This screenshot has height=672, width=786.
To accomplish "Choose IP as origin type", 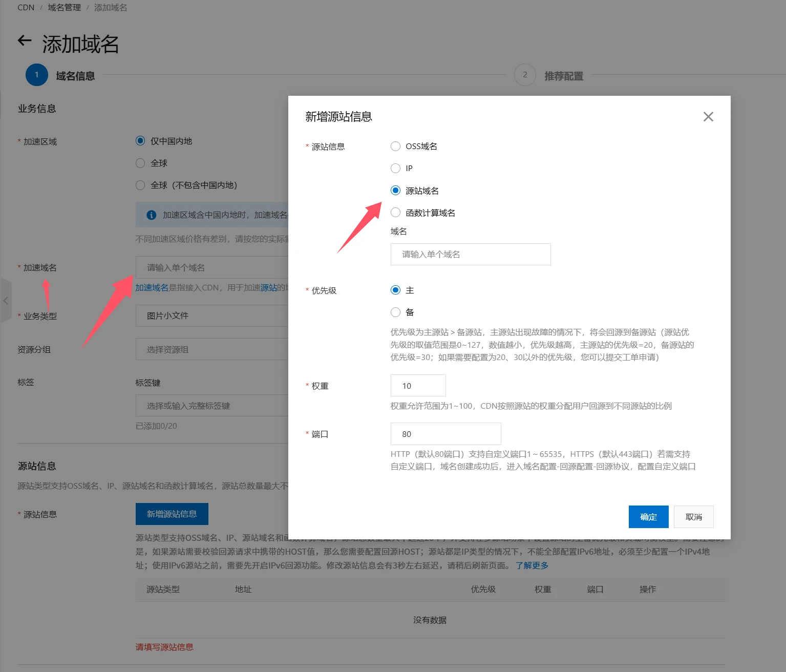I will click(395, 169).
